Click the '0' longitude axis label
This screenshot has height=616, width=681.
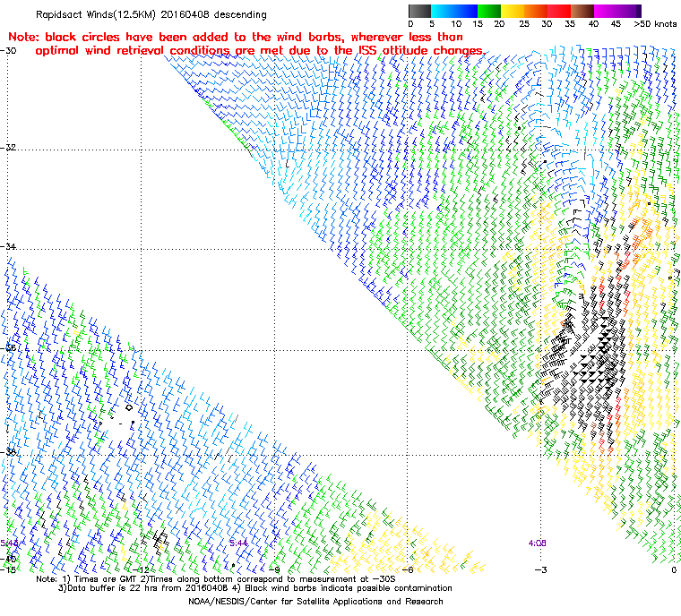tap(674, 570)
